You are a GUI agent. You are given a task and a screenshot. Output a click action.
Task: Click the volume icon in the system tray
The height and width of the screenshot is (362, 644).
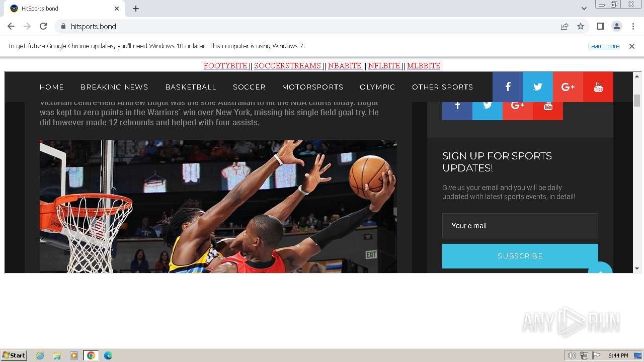[572, 355]
